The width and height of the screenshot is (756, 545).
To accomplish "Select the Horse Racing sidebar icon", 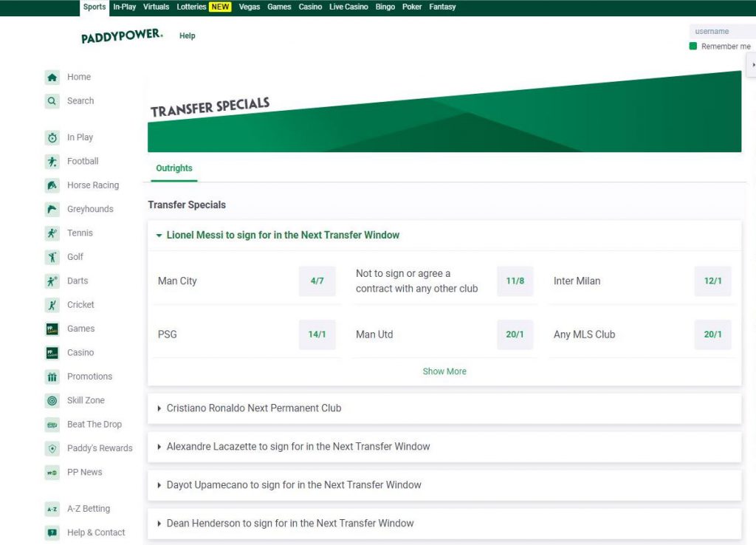I will tap(52, 185).
